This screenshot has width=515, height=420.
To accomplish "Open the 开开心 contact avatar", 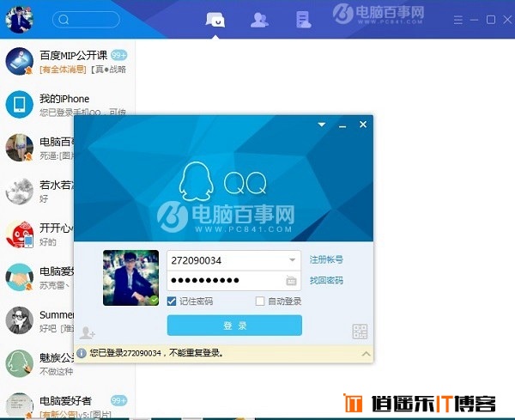I will [x=20, y=234].
